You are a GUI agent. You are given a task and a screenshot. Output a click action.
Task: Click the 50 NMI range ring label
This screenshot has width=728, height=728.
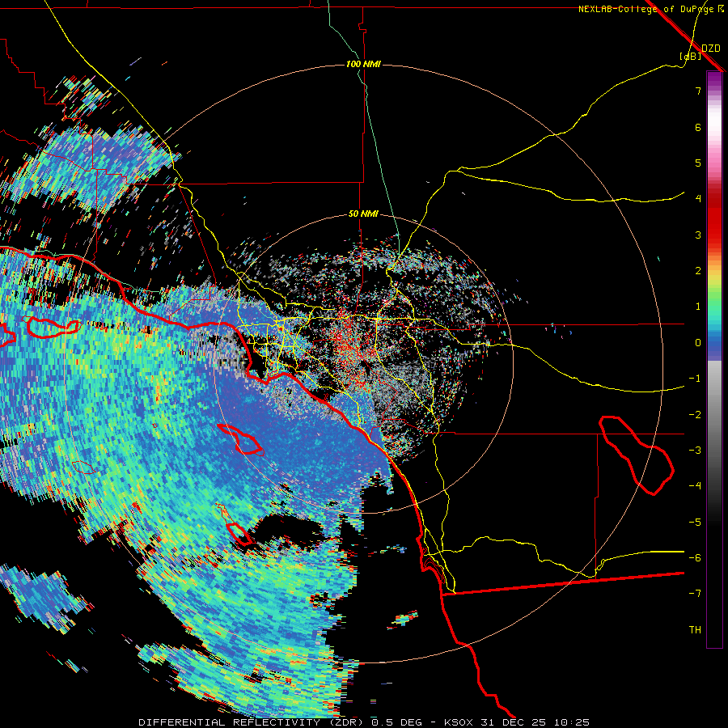[x=363, y=214]
